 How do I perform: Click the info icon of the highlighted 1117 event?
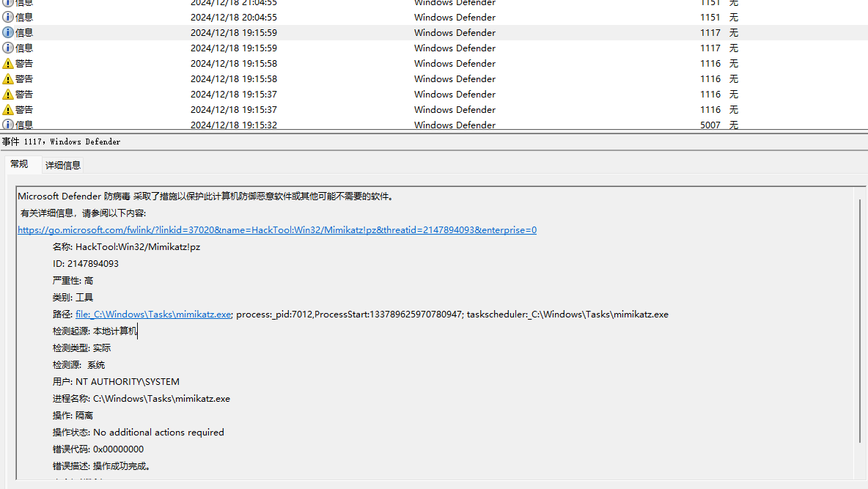tap(8, 33)
